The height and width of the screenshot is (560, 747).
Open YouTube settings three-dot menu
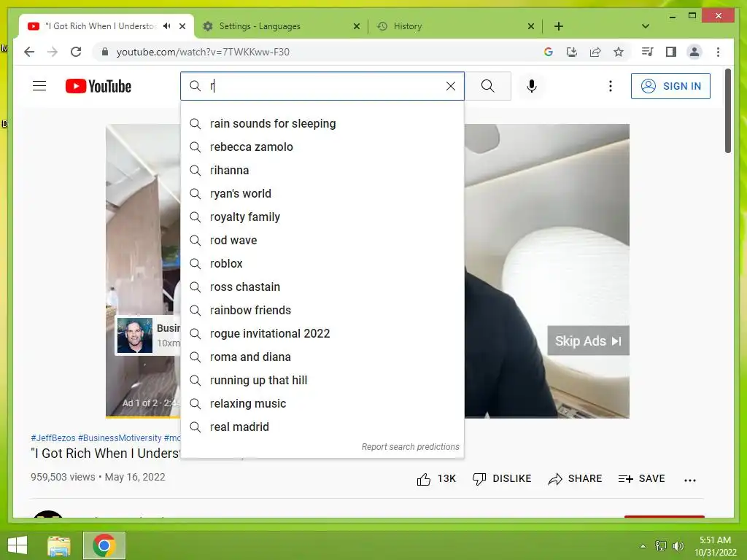click(x=611, y=86)
